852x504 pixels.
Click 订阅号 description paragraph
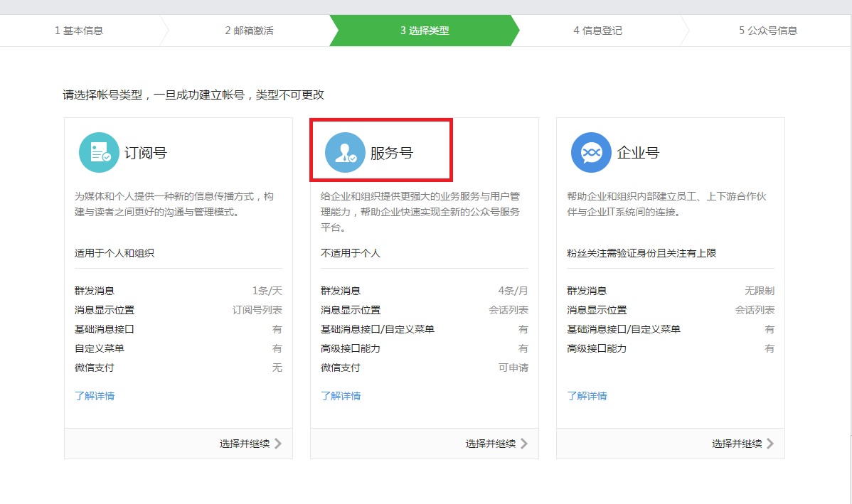(174, 204)
